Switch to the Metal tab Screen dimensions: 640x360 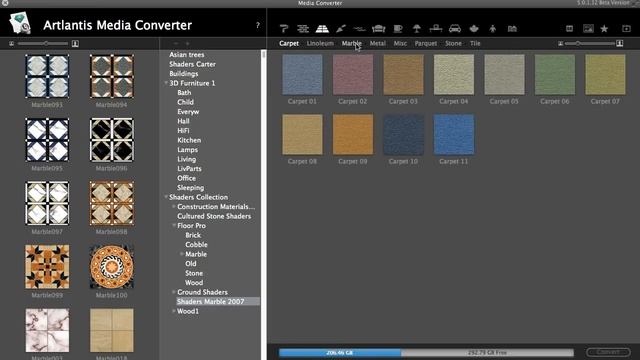378,43
